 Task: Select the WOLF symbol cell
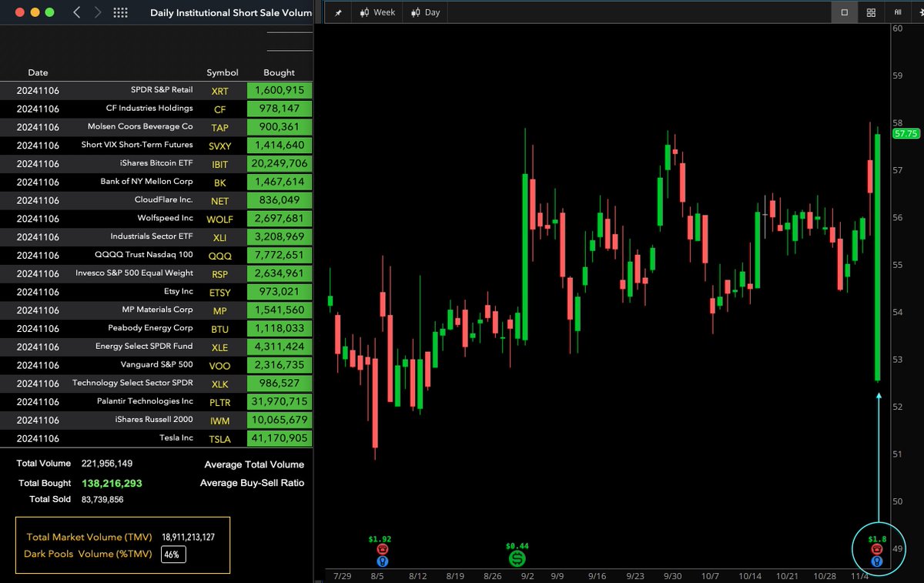tap(220, 219)
